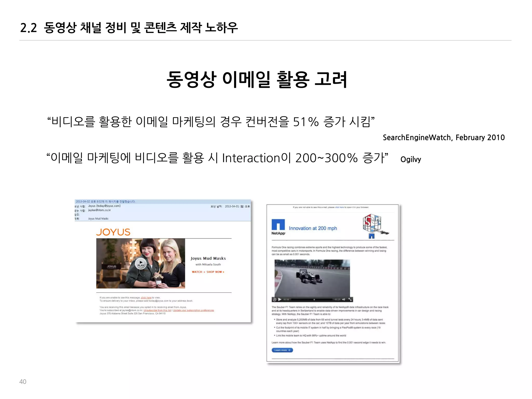Click the blue NetApp logo

pyautogui.click(x=278, y=227)
